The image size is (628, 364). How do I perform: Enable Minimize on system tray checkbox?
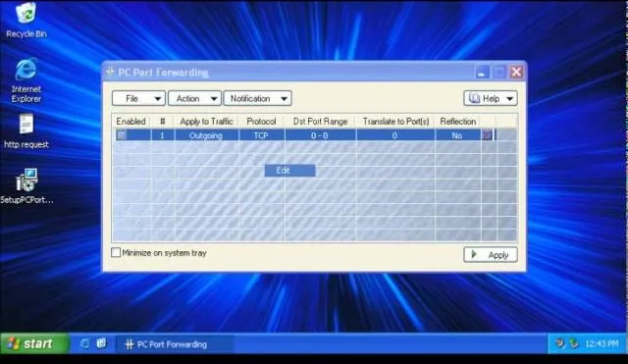116,253
